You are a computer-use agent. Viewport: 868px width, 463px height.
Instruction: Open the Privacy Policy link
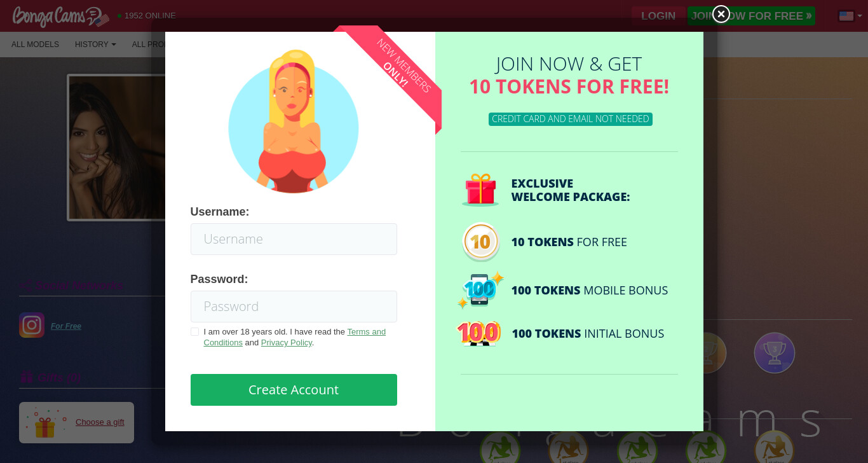point(287,342)
